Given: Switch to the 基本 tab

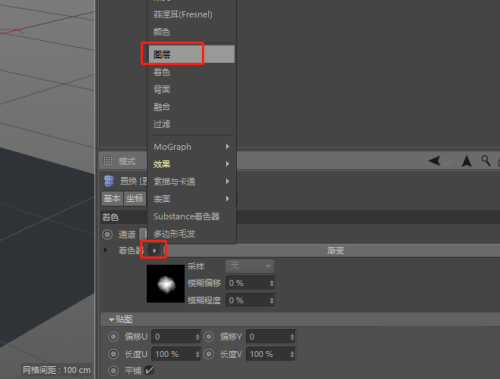Looking at the screenshot, I should tap(112, 199).
